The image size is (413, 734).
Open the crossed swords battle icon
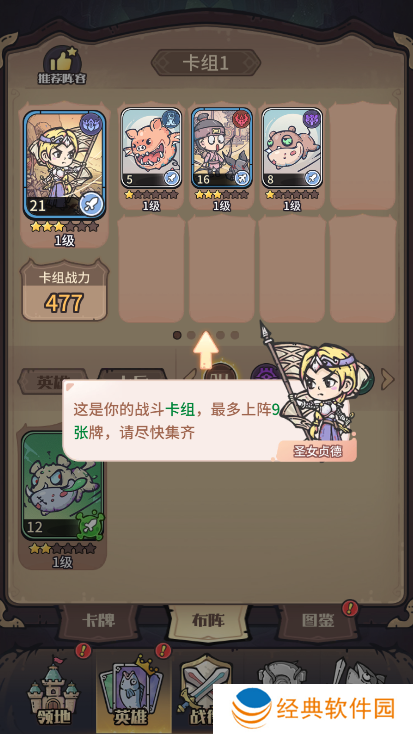tap(199, 688)
